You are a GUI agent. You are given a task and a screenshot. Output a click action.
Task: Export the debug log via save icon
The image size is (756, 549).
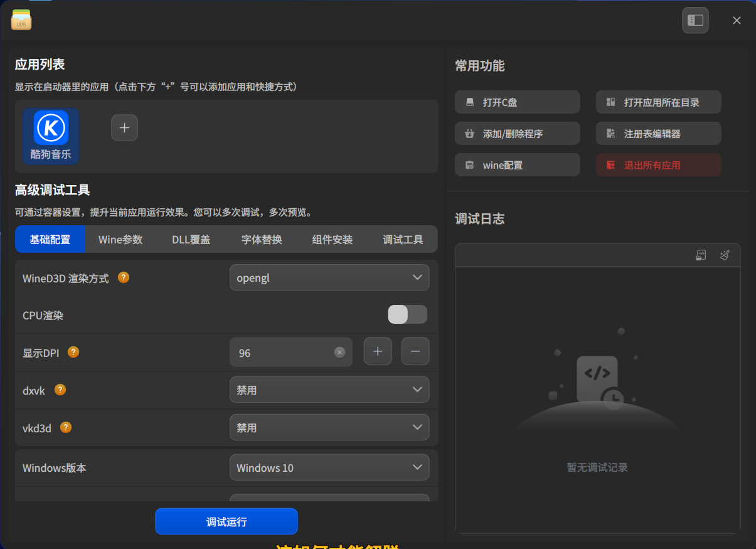point(701,255)
